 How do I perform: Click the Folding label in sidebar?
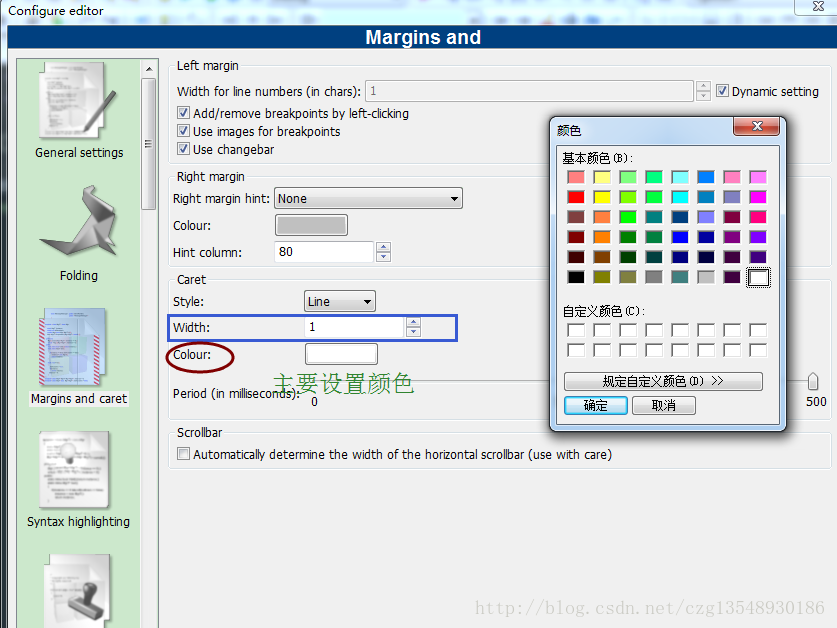(78, 276)
